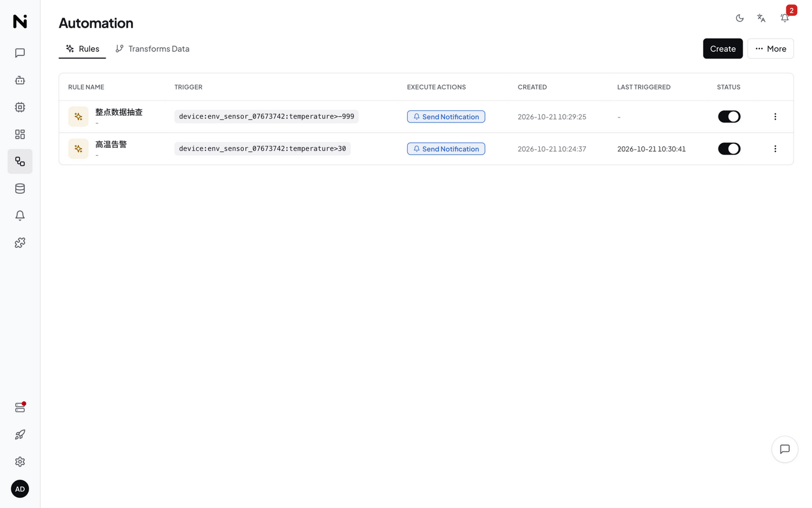The height and width of the screenshot is (508, 812).
Task: Click the N logo in sidebar
Action: coord(20,21)
